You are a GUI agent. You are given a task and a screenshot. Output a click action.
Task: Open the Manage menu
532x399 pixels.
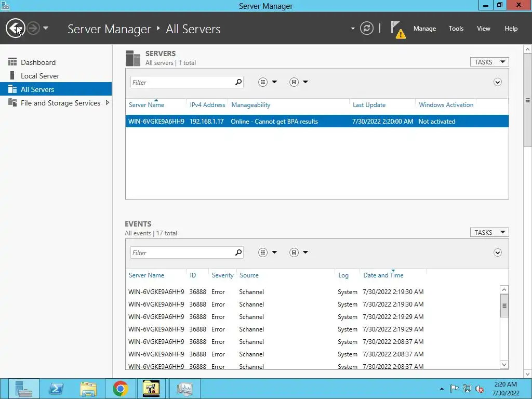424,29
